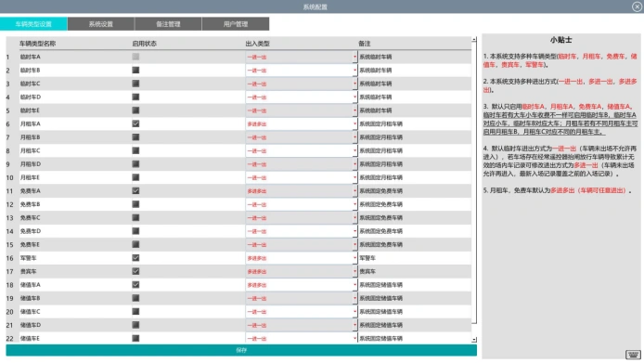Image resolution: width=644 pixels, height=363 pixels.
Task: Enable the 月租车D checkbox
Action: pos(135,164)
